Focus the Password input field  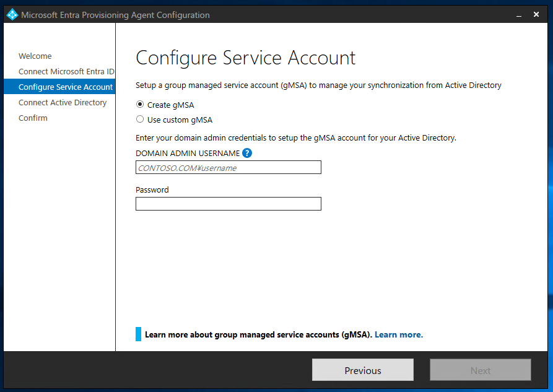[x=228, y=204]
